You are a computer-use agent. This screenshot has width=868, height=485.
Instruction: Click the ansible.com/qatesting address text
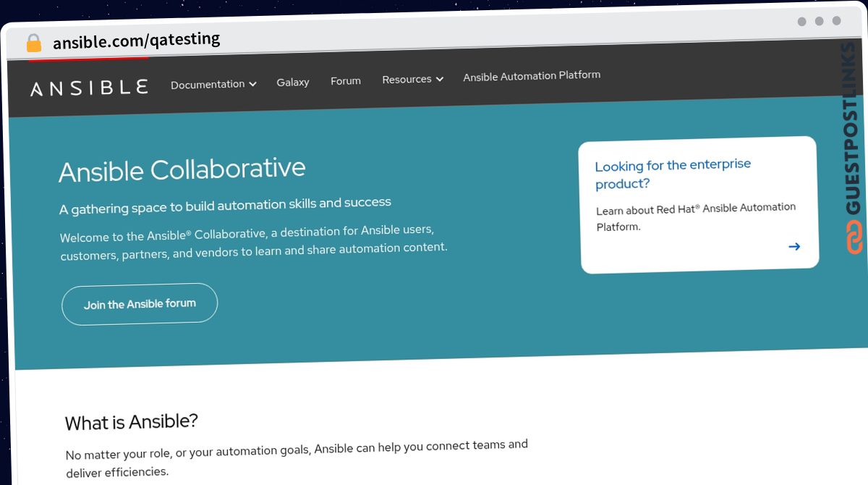click(137, 41)
